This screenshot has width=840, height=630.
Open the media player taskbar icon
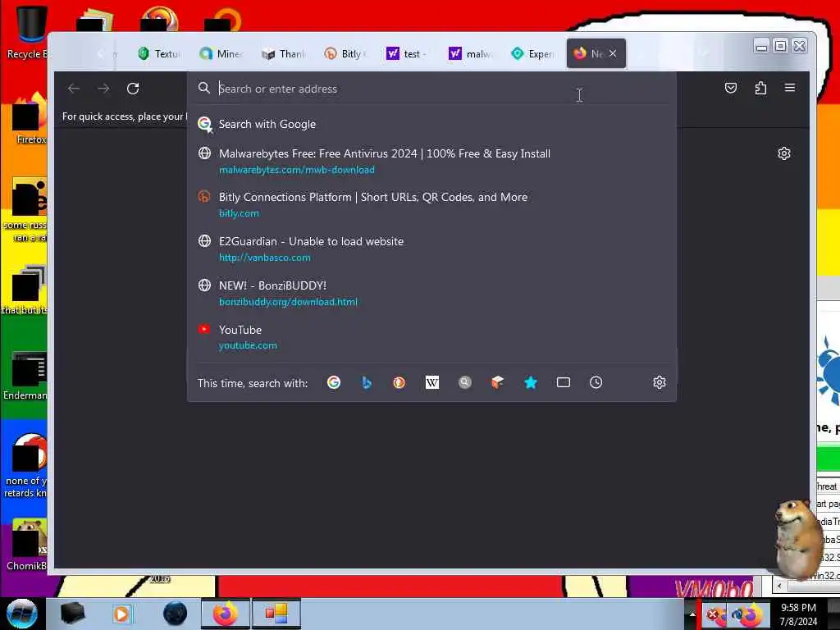121,614
